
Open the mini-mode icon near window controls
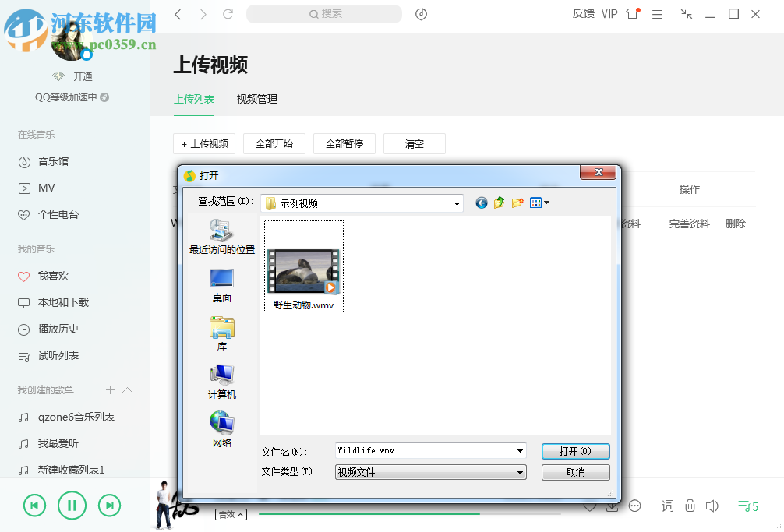click(686, 14)
